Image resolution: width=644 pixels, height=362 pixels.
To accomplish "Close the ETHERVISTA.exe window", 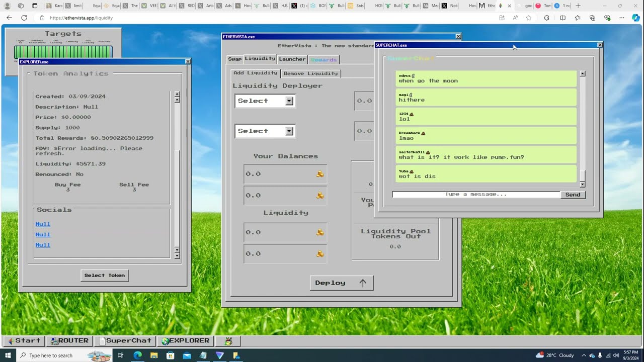I will coord(458,37).
